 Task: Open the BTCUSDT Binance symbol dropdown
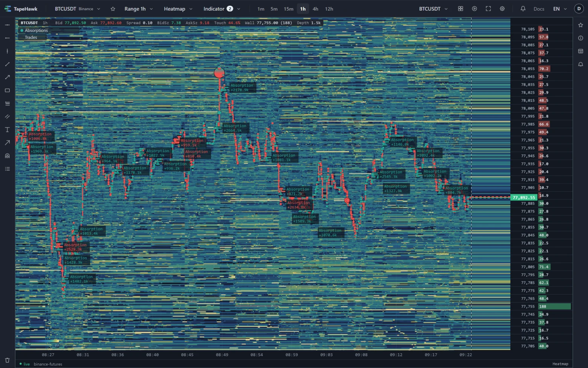pos(77,9)
